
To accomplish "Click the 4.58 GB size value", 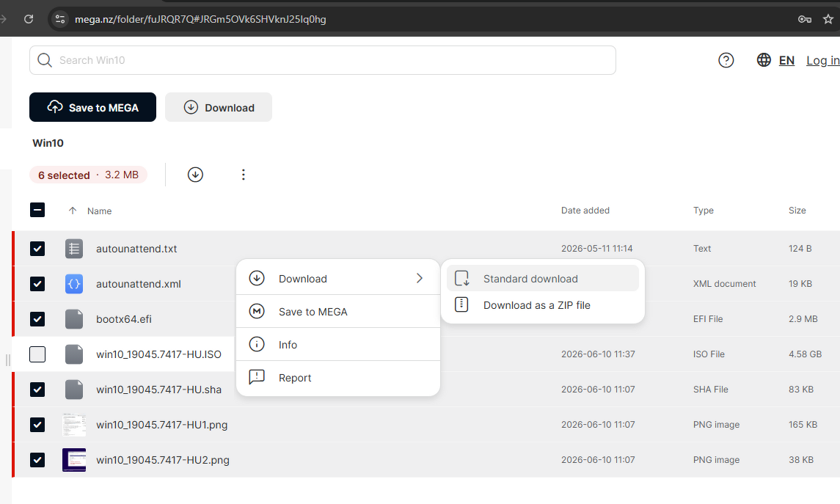I will tap(806, 354).
